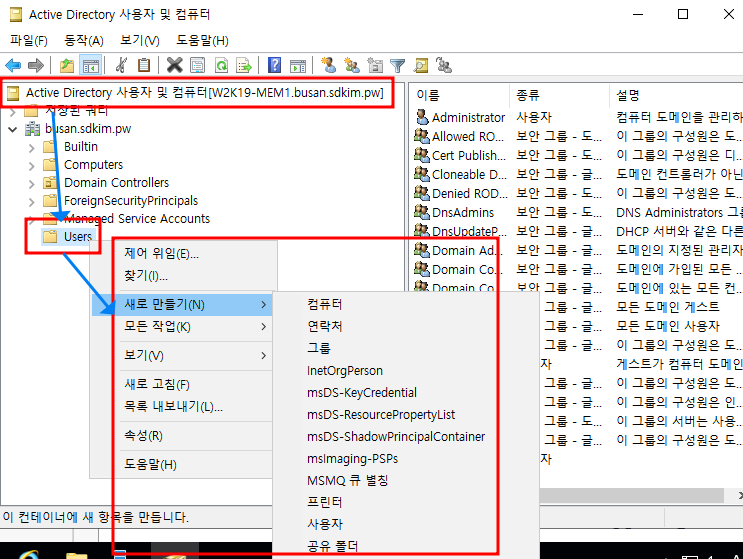743x559 pixels.
Task: Click the Up one level folder icon
Action: [66, 65]
